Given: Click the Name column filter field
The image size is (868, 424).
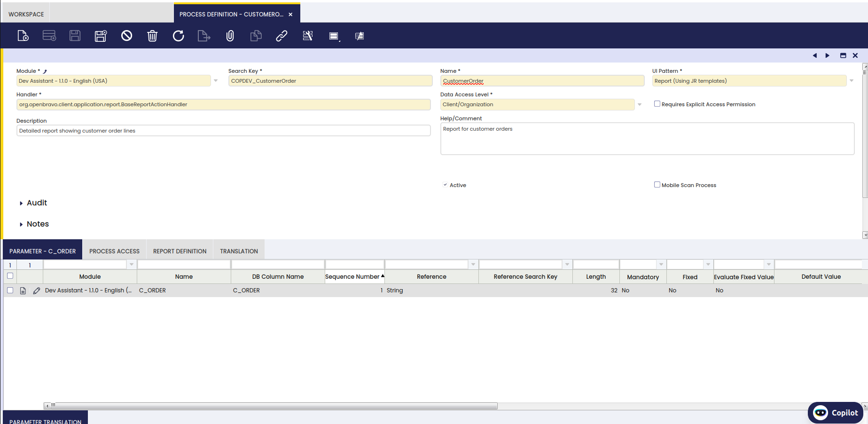Looking at the screenshot, I should (184, 265).
